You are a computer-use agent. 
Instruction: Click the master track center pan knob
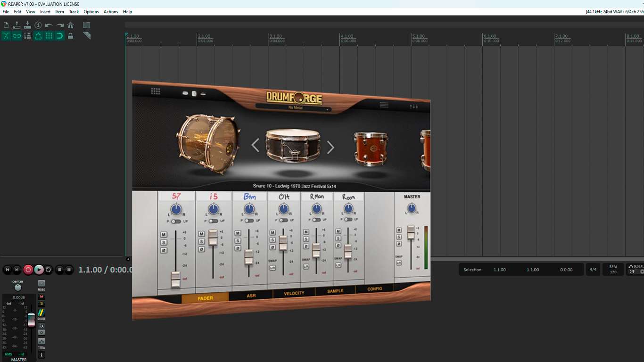click(x=18, y=288)
